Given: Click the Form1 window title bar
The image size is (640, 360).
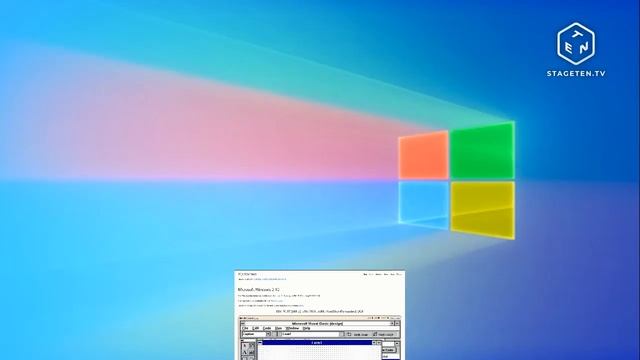Looking at the screenshot, I should (x=317, y=342).
